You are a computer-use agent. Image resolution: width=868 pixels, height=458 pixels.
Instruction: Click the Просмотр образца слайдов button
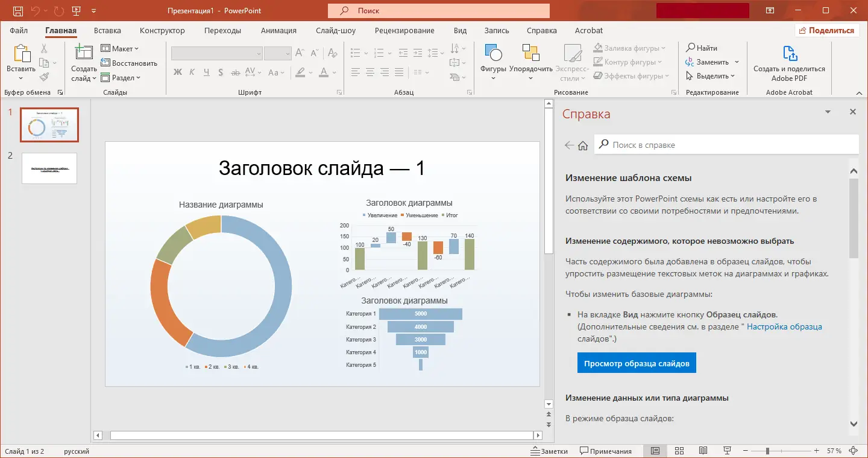point(636,363)
